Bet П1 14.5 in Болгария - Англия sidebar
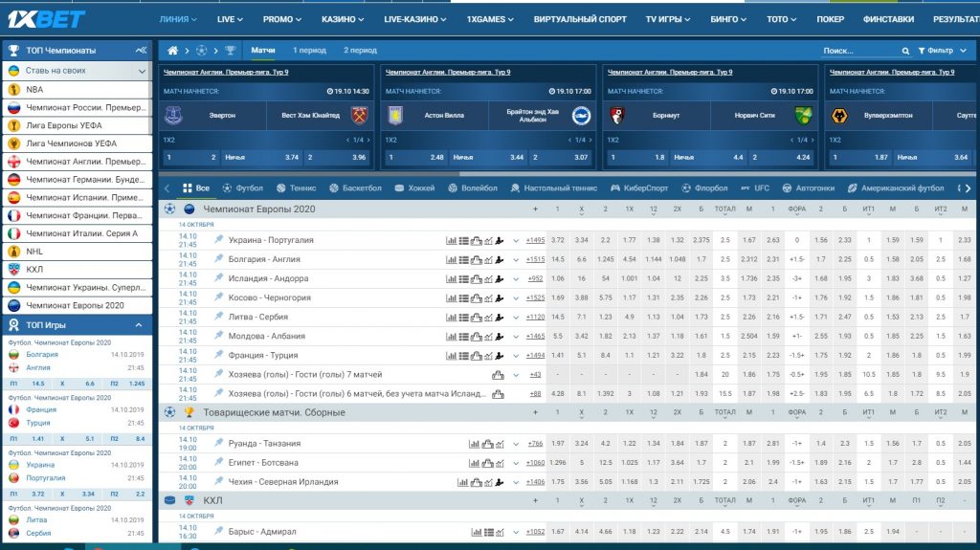 pyautogui.click(x=28, y=384)
